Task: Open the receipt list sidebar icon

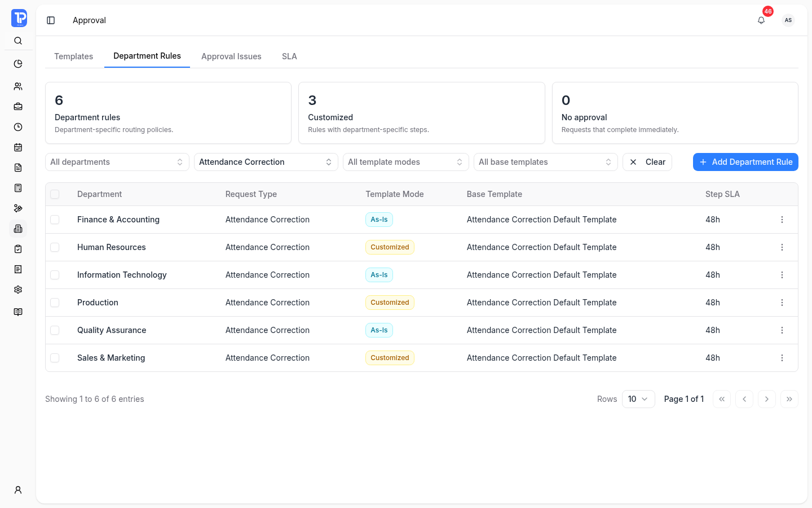Action: 18,269
